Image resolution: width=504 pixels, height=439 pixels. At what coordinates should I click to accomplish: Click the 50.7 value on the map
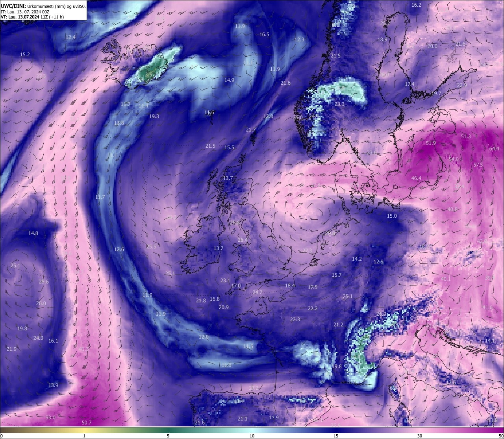pyautogui.click(x=87, y=422)
